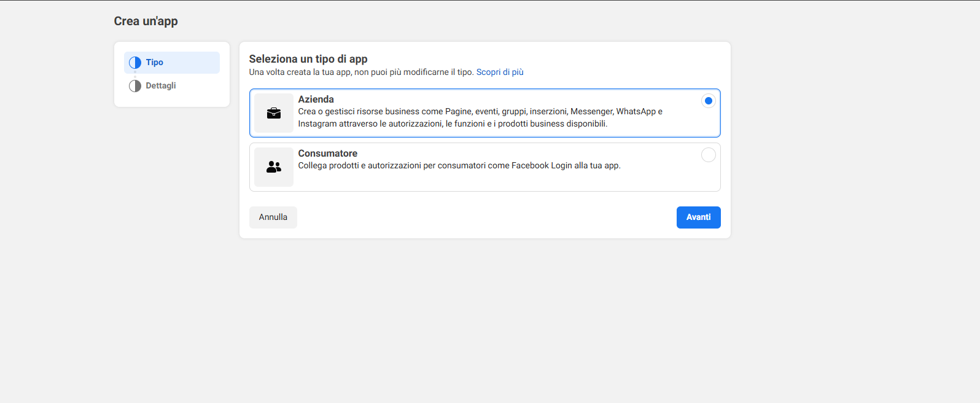Viewport: 980px width, 403px height.
Task: Click the Tipo step half-circle icon
Action: pos(135,63)
